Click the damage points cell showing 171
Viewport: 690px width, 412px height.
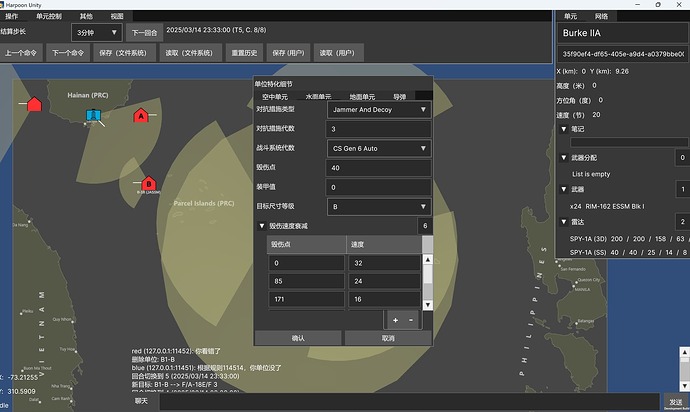[306, 299]
